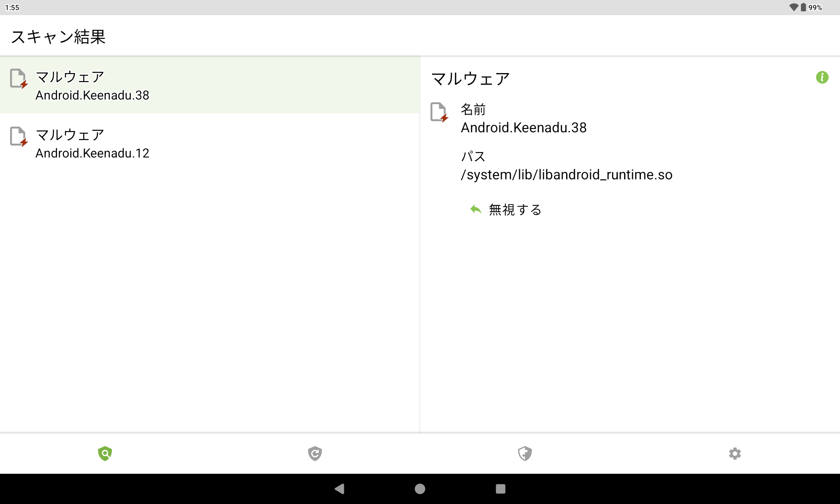The height and width of the screenshot is (504, 840).
Task: Click the infected file icon beside Keenadu.12
Action: [18, 136]
